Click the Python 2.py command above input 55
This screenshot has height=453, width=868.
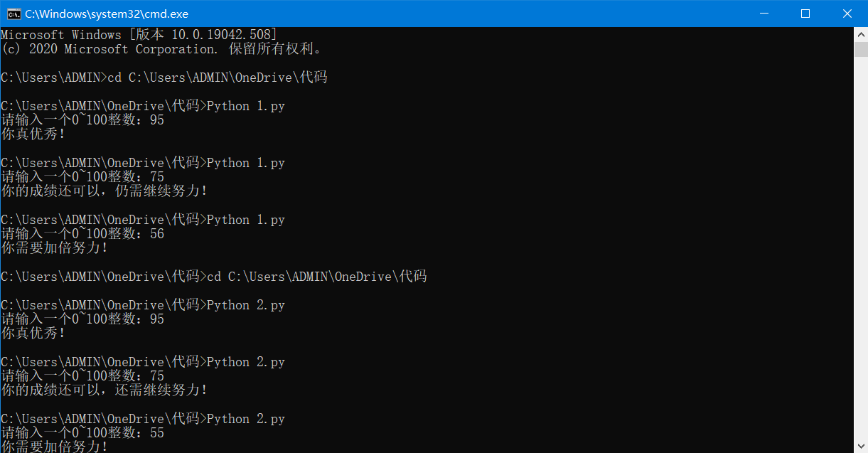pos(142,419)
